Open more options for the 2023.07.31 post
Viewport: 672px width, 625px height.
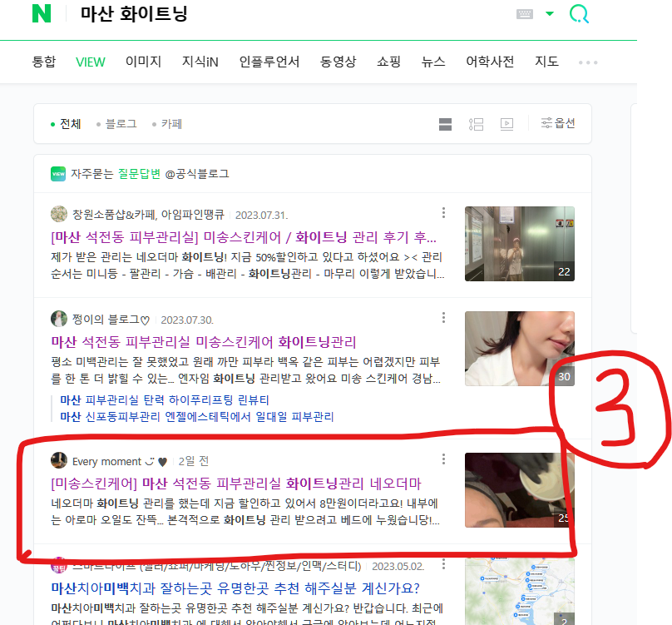point(443,213)
